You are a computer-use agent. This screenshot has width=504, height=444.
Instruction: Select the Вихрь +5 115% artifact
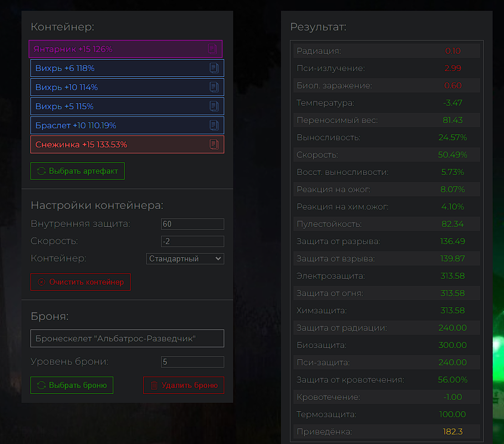(x=127, y=106)
